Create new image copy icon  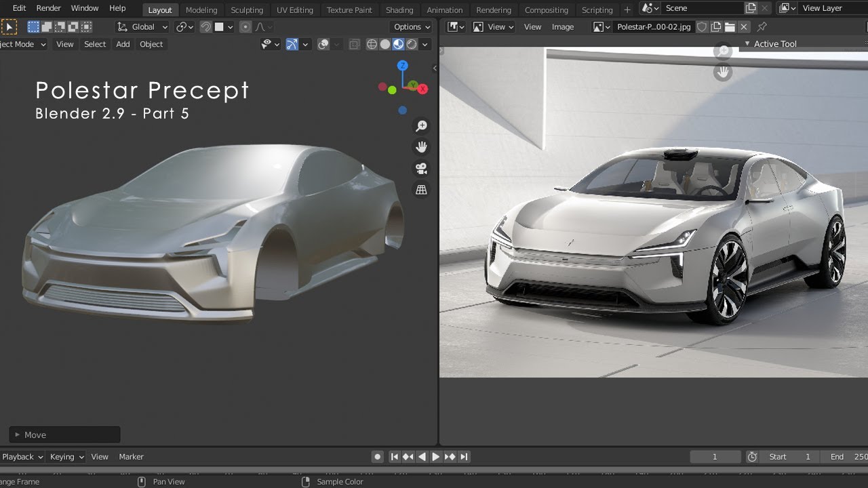coord(716,27)
